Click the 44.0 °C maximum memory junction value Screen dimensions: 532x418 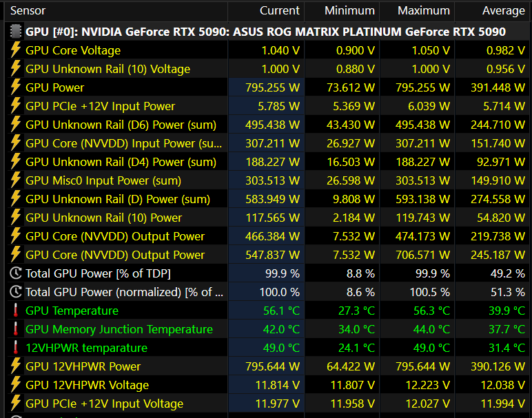(x=431, y=329)
